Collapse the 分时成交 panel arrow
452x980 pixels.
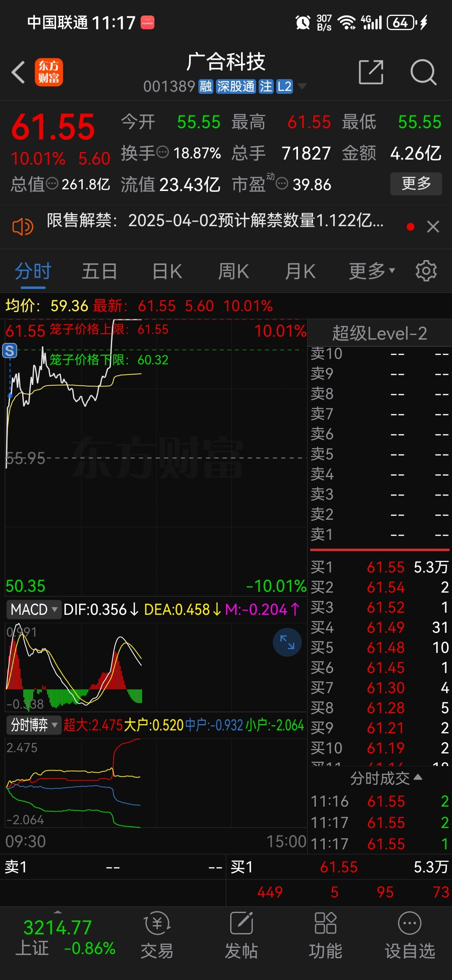(x=418, y=777)
